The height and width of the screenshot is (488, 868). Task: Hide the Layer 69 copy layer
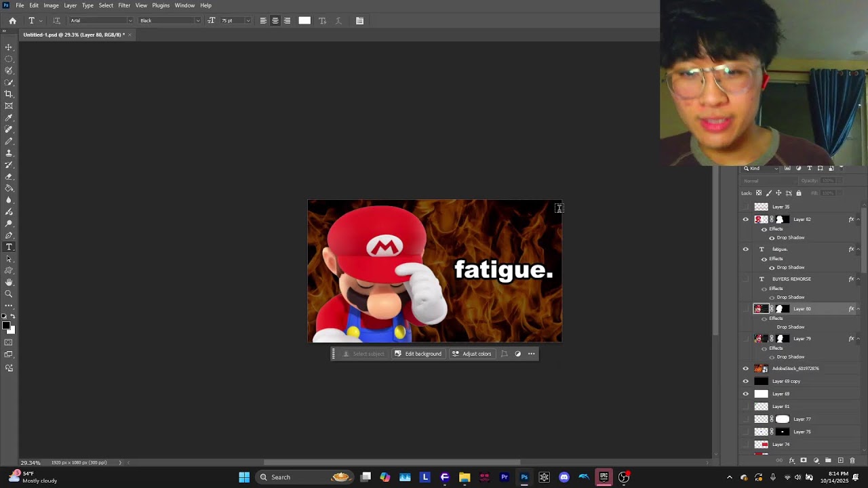point(746,381)
